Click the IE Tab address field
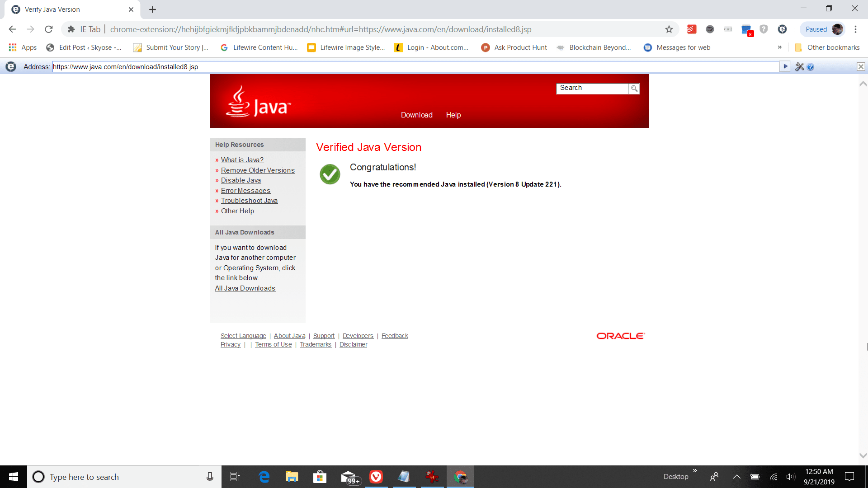The width and height of the screenshot is (868, 488). (x=416, y=67)
